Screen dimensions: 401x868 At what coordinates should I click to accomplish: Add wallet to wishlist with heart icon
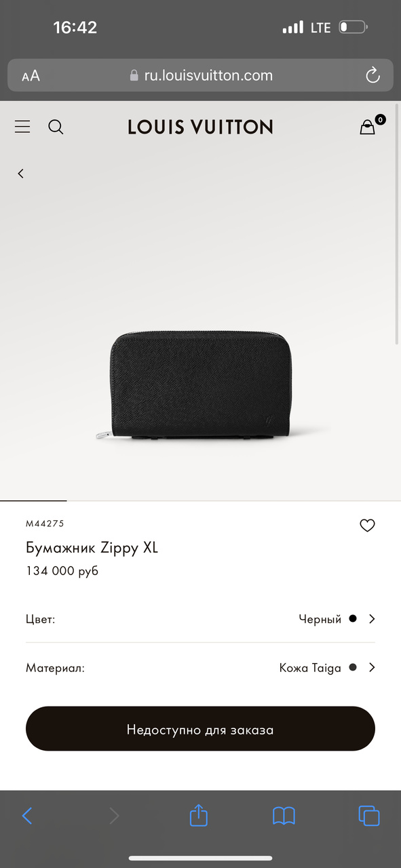tap(367, 526)
